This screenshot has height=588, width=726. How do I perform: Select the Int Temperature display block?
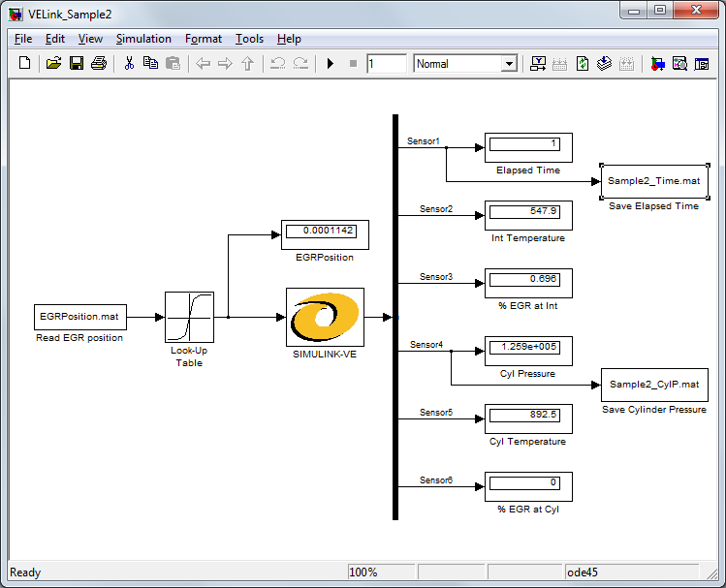click(x=528, y=216)
